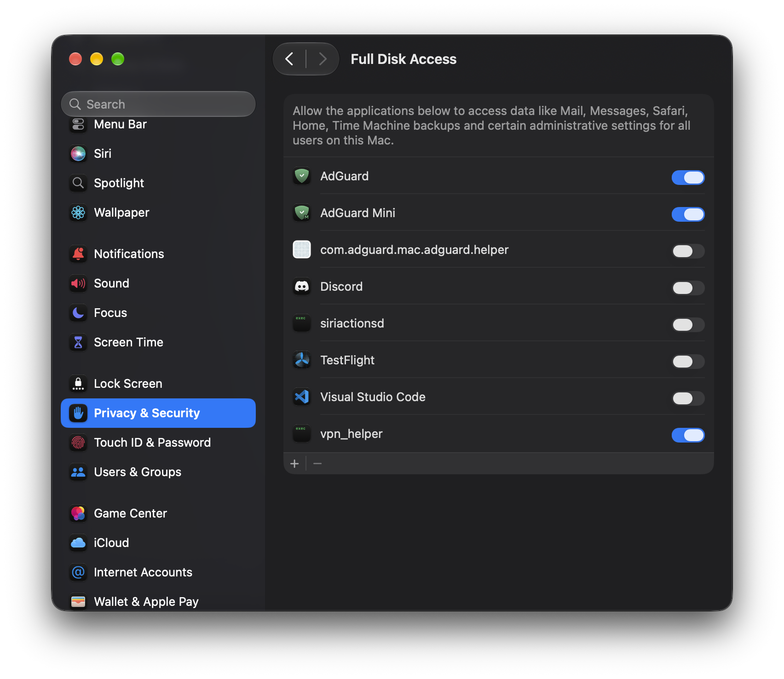Enable the Visual Studio Code toggle
This screenshot has height=679, width=784.
[688, 398]
